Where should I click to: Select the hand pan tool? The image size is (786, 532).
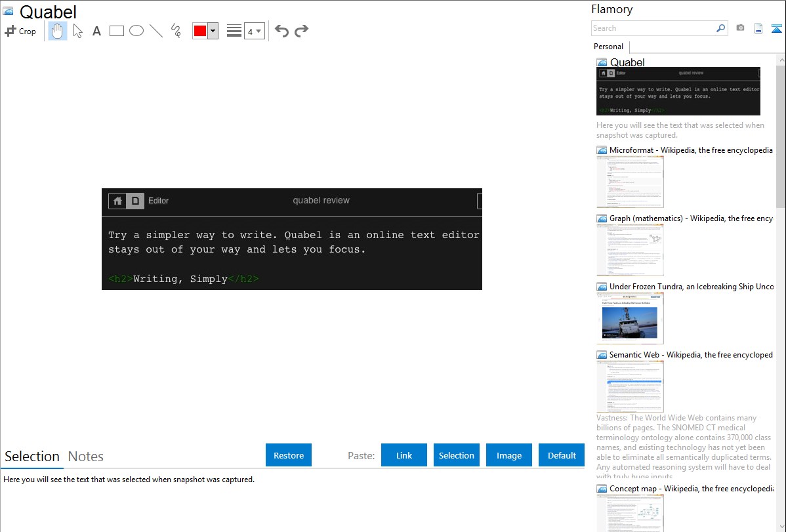click(x=58, y=31)
